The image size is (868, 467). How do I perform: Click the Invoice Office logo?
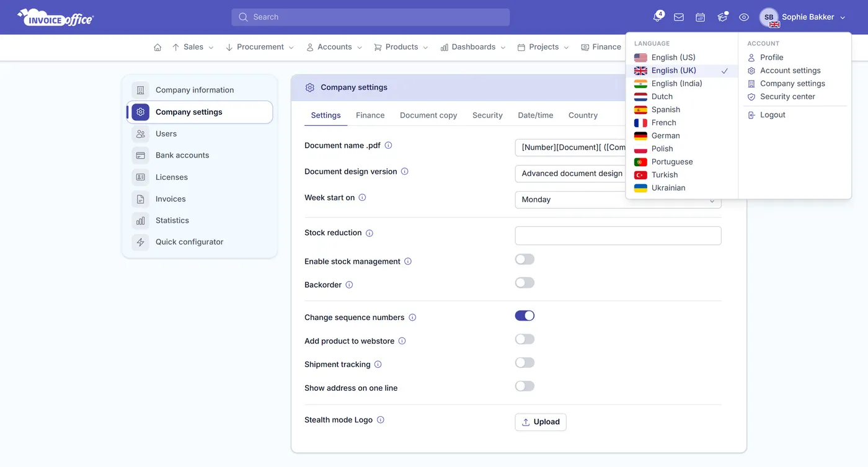(x=55, y=17)
